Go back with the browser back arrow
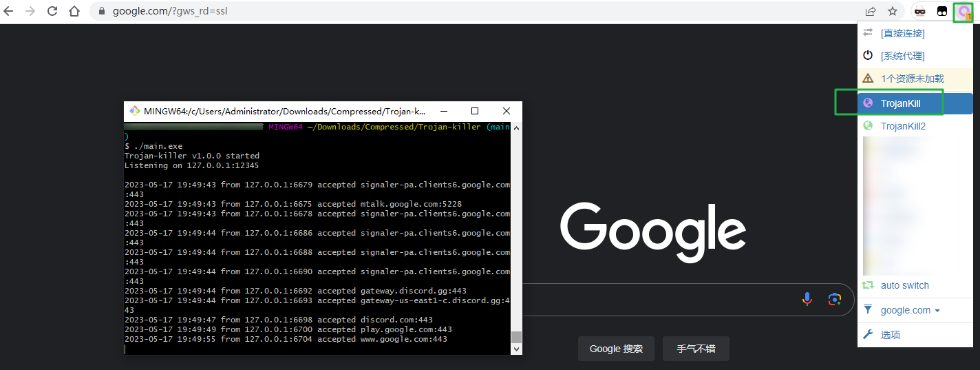 (x=9, y=11)
